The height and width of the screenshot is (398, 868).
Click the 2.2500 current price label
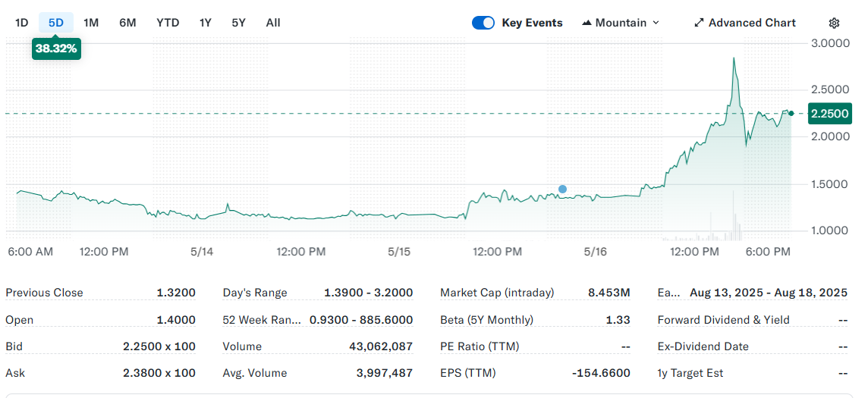830,114
